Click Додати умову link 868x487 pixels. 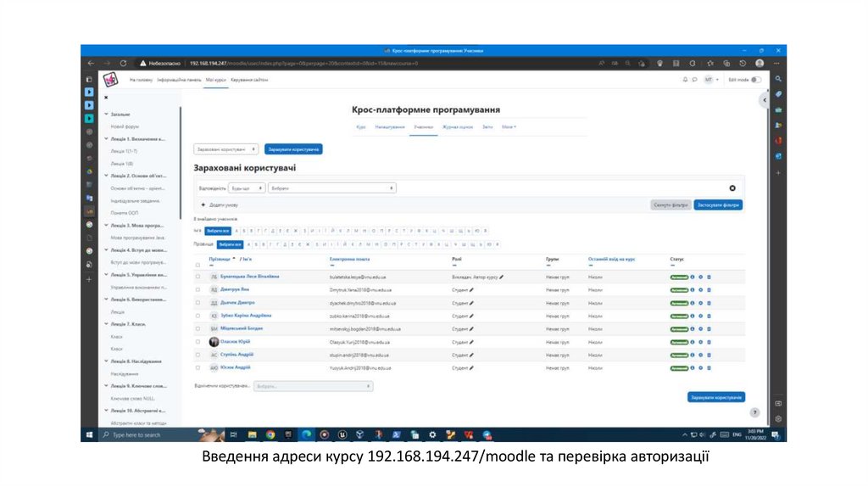[x=220, y=205]
